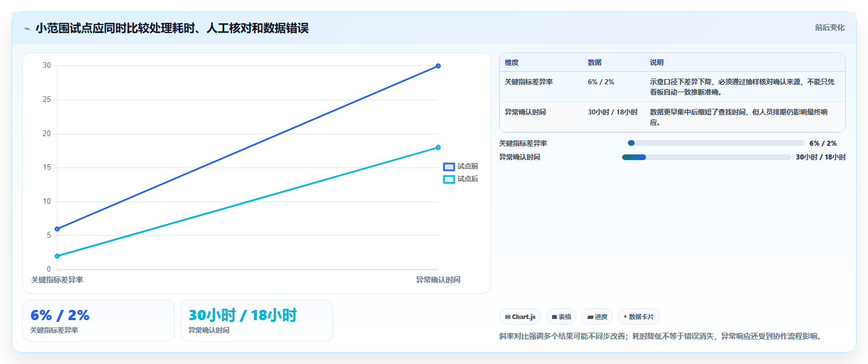Screen dimensions: 868x364
Task: Select the 试点前 data point at 6
Action: [x=57, y=229]
